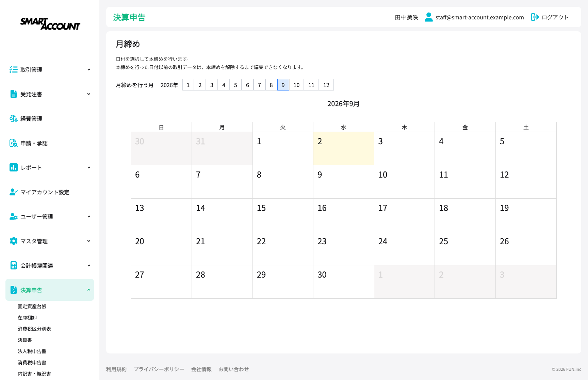Click the 取引管理 checklist icon

coord(14,70)
